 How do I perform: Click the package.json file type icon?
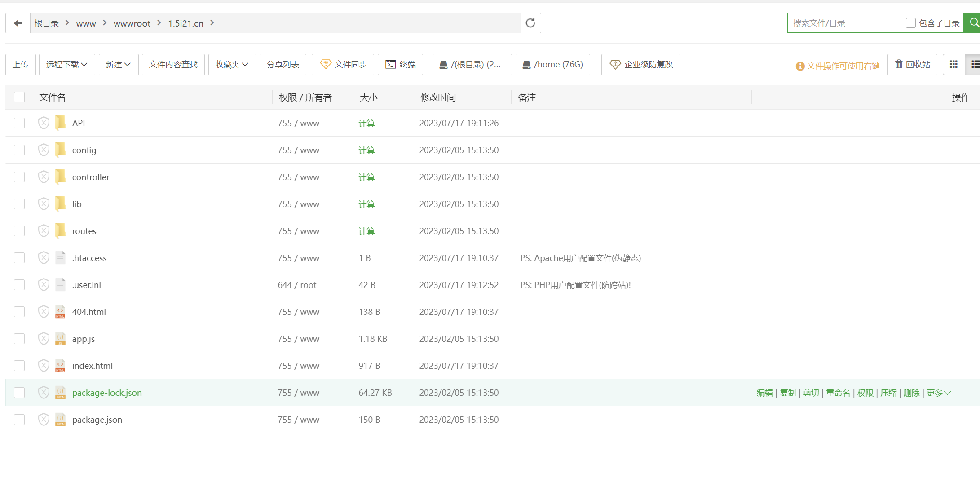[x=60, y=420]
